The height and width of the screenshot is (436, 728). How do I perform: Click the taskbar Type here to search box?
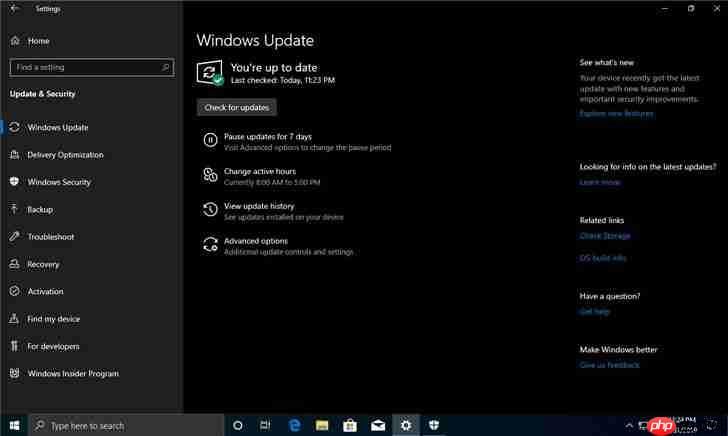126,425
